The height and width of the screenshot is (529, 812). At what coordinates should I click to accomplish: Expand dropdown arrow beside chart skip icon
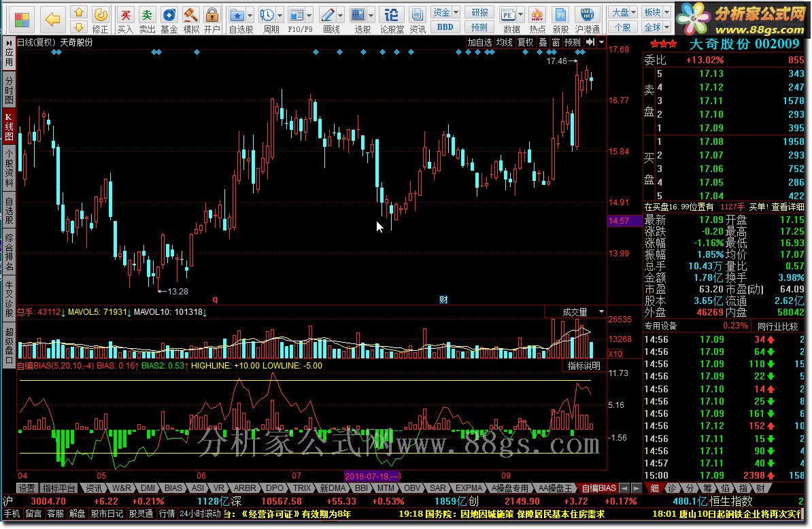601,42
